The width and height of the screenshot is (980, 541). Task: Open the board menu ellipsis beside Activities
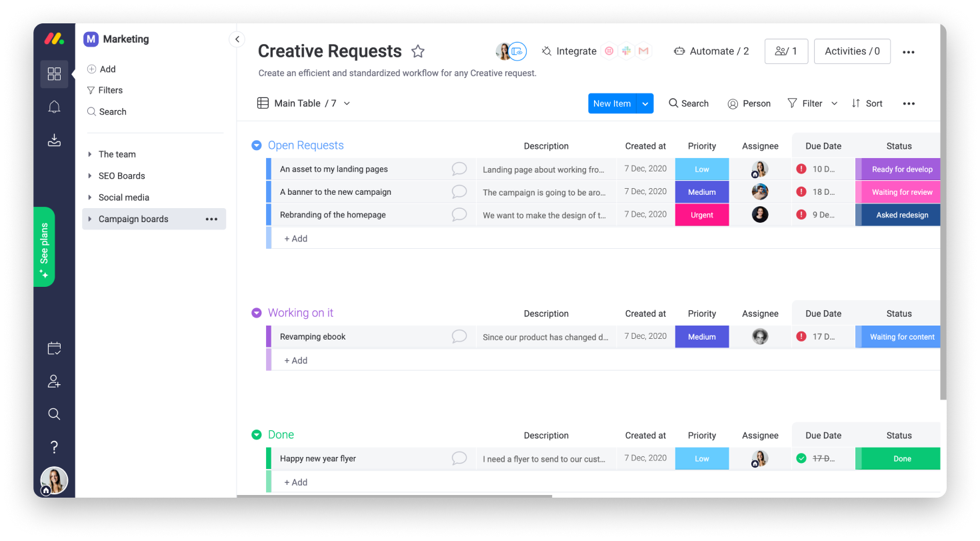click(x=909, y=52)
